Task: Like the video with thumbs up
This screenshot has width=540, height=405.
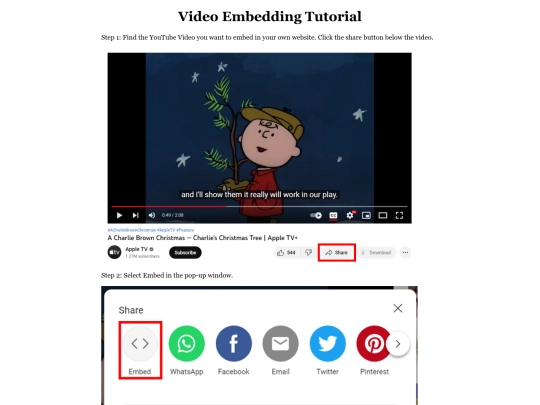Action: [x=287, y=252]
